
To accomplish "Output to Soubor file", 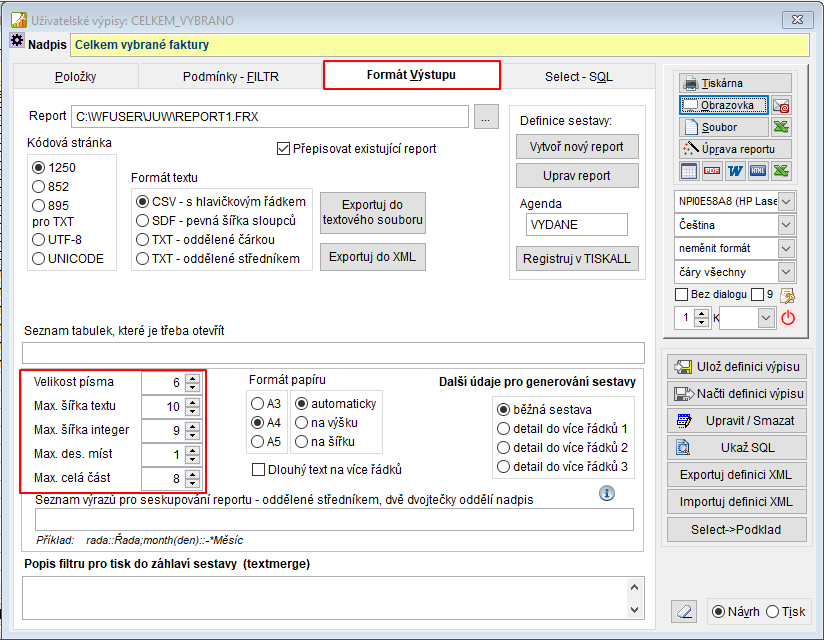I will tap(724, 127).
